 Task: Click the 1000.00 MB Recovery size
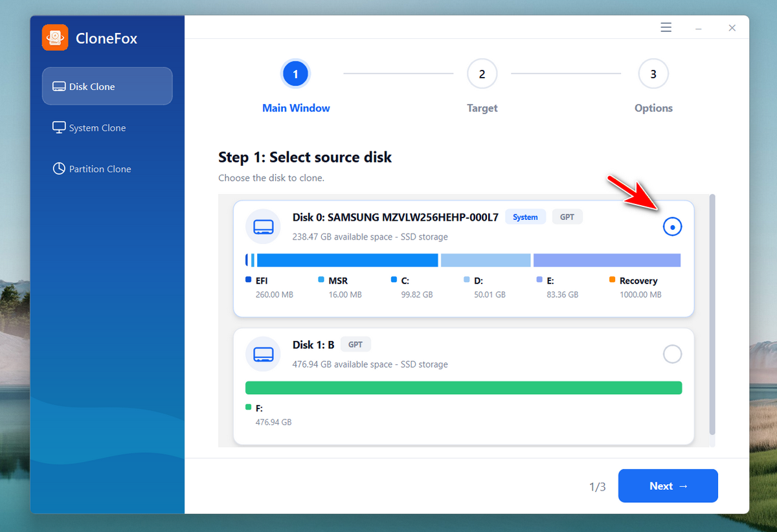pos(640,294)
